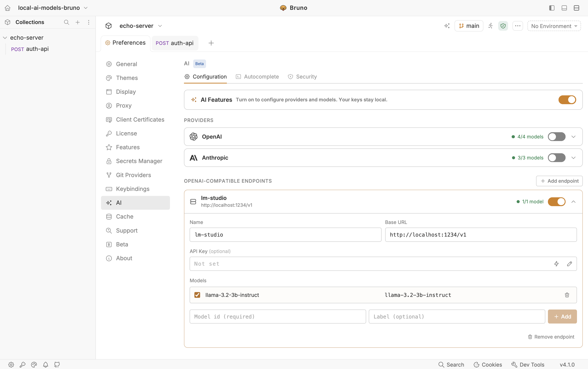Collapse the lm-studio endpoint card
Screen dimensions: 588x369
coord(574,202)
